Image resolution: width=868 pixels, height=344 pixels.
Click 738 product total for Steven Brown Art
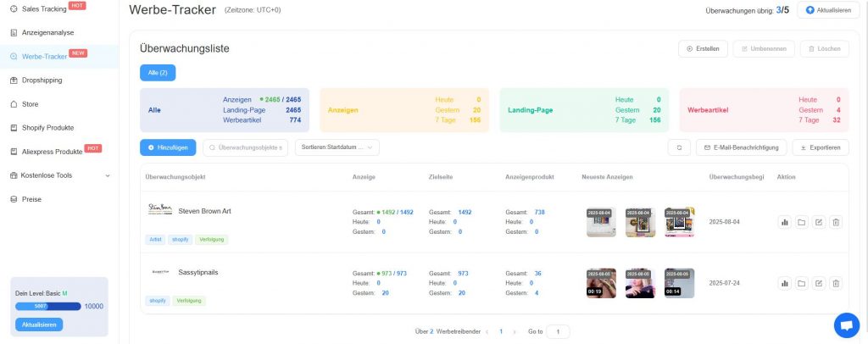[540, 213]
